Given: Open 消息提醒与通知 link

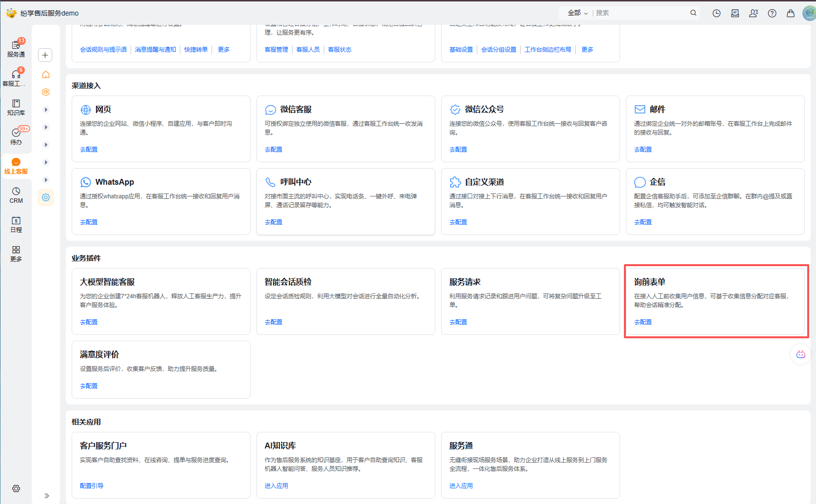Looking at the screenshot, I should pos(155,50).
